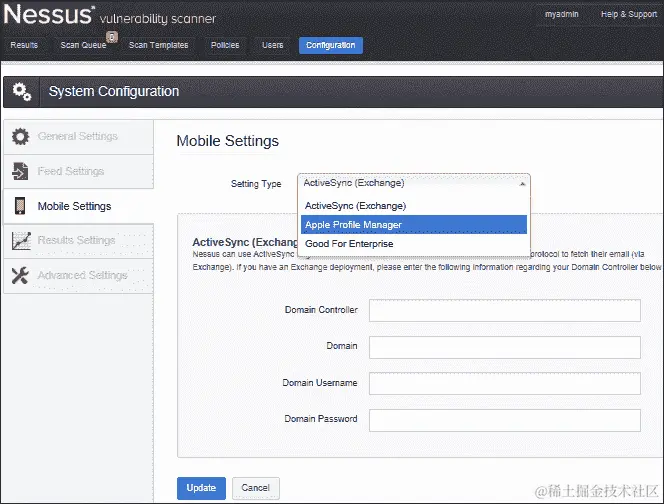
Task: Click the System Configuration gears icon
Action: click(x=22, y=91)
